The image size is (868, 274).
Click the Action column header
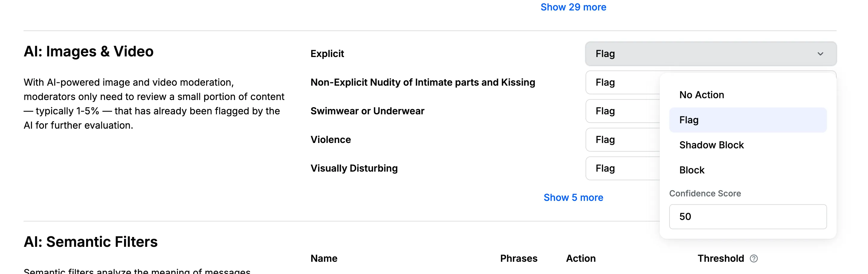pos(580,258)
